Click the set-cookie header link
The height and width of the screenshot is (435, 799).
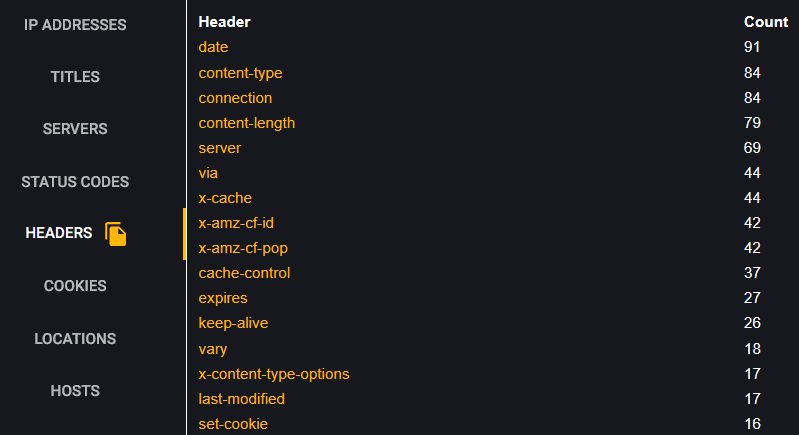coord(233,424)
